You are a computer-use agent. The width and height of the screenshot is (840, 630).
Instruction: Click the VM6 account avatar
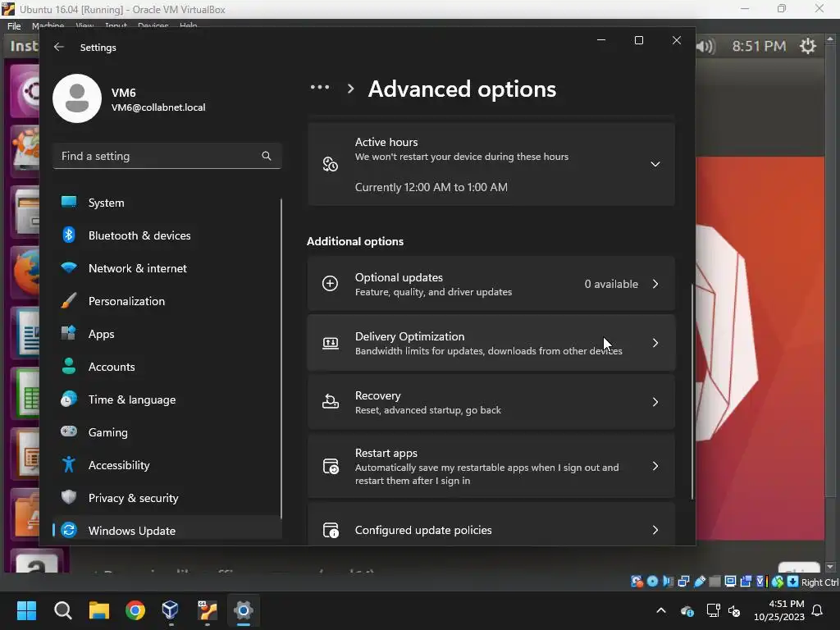[77, 98]
